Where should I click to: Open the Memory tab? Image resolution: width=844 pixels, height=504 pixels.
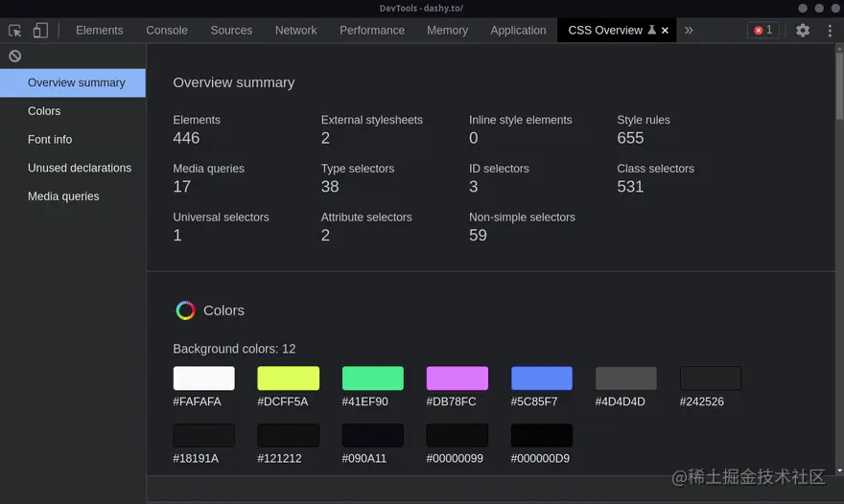click(447, 30)
